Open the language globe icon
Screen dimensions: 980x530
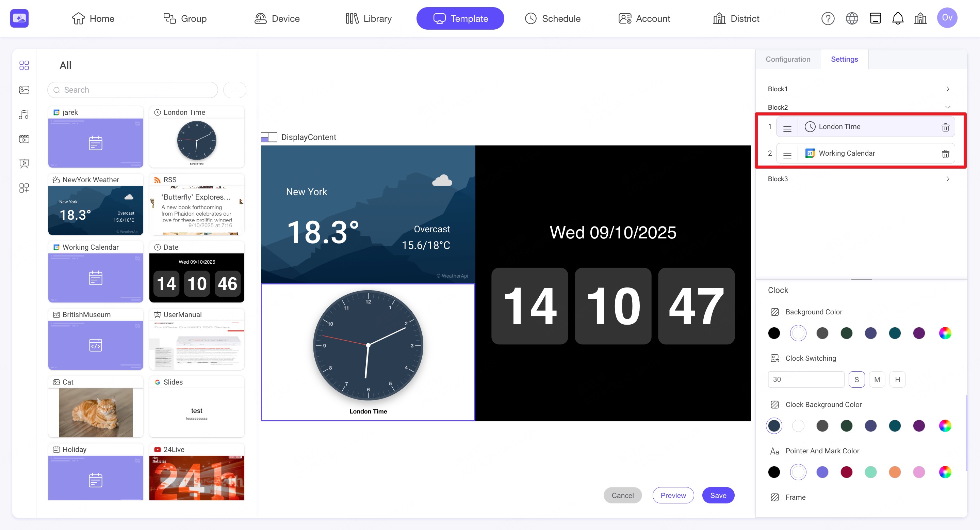851,18
